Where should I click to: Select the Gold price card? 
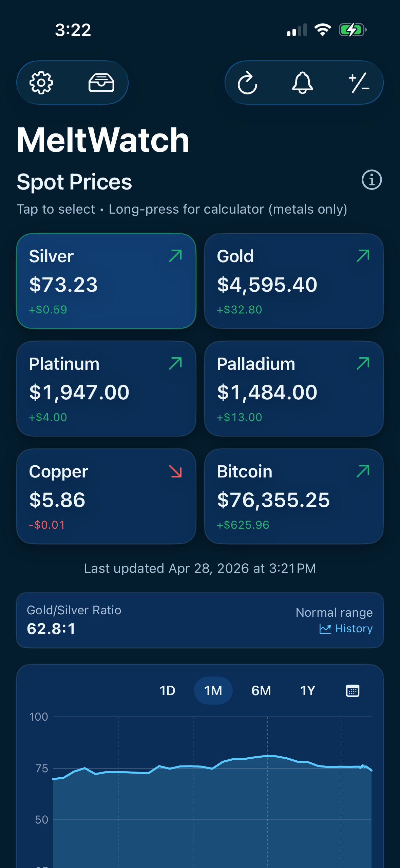(x=294, y=281)
